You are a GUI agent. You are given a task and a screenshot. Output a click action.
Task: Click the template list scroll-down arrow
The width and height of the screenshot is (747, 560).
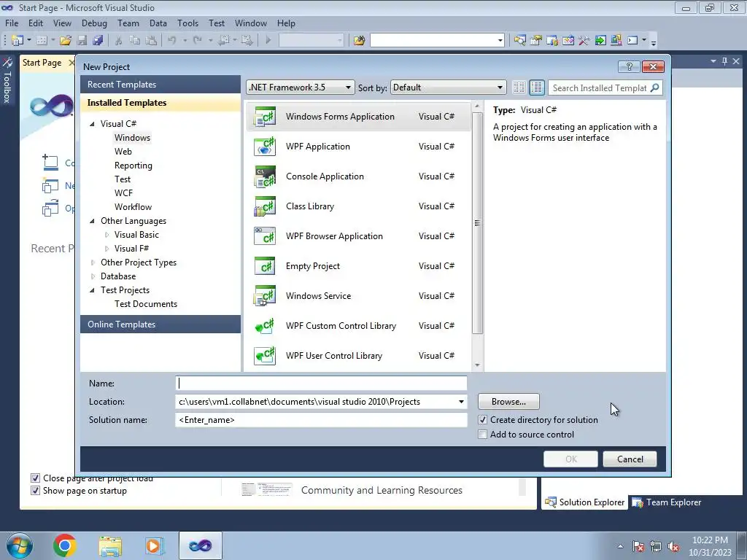[477, 365]
